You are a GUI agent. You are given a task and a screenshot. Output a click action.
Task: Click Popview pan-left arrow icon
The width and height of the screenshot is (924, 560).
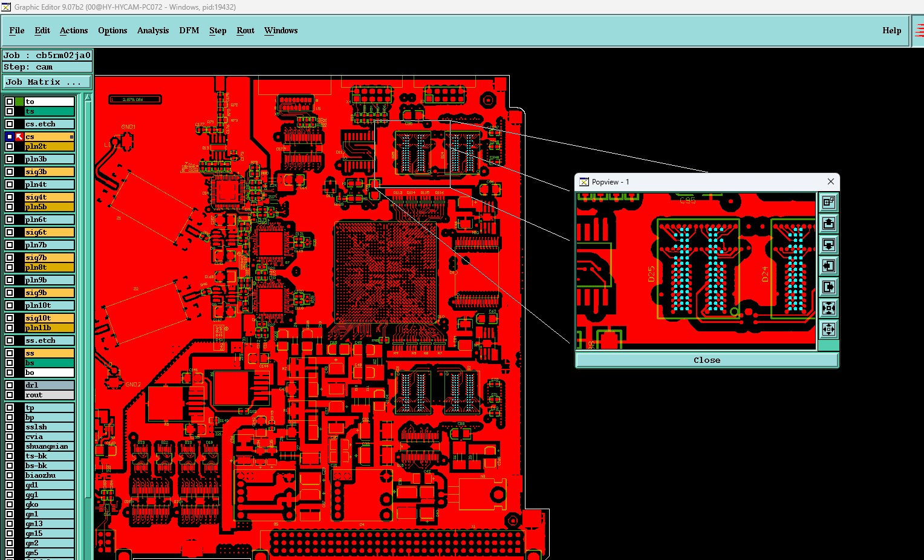[828, 265]
